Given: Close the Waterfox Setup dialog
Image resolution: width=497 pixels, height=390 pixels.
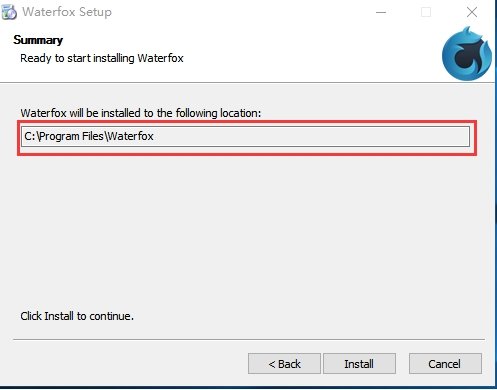Looking at the screenshot, I should [x=472, y=13].
